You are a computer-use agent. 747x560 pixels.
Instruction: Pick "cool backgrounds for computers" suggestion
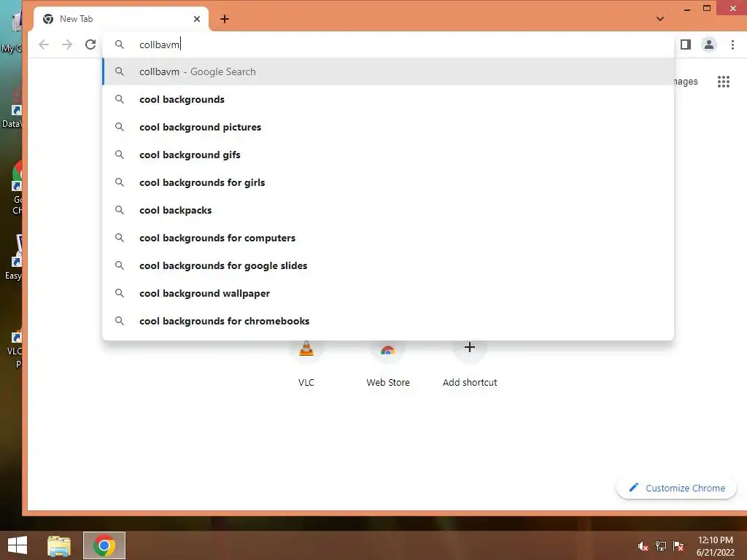(x=388, y=238)
